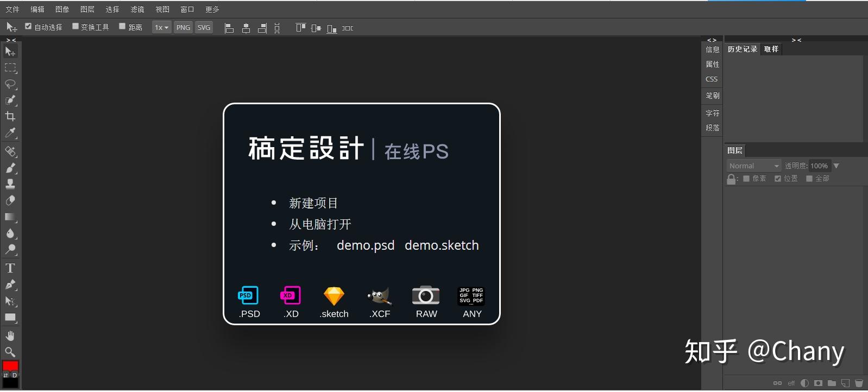The width and height of the screenshot is (868, 392).
Task: Toggle the 距离 checkbox
Action: 122,26
